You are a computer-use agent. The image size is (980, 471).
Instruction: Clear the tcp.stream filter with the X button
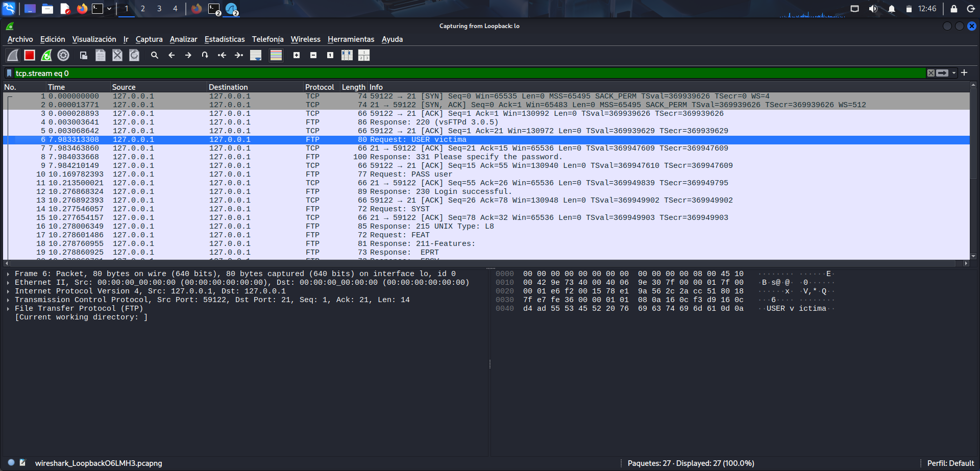[x=931, y=72]
